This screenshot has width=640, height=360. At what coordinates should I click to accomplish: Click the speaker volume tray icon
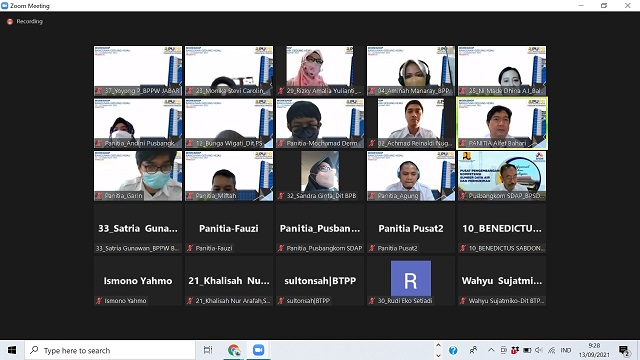[x=539, y=350]
